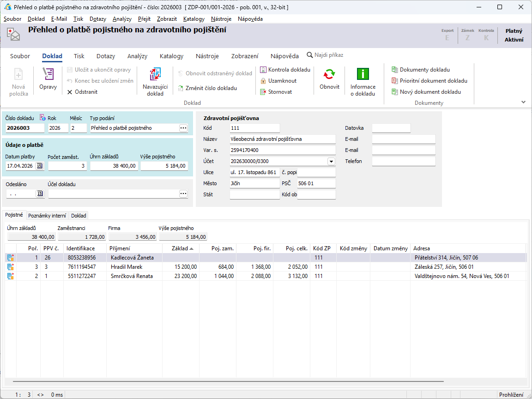Click cell 15 200,00 in Základ column
Screen dimensions: 532x399
coord(181,267)
